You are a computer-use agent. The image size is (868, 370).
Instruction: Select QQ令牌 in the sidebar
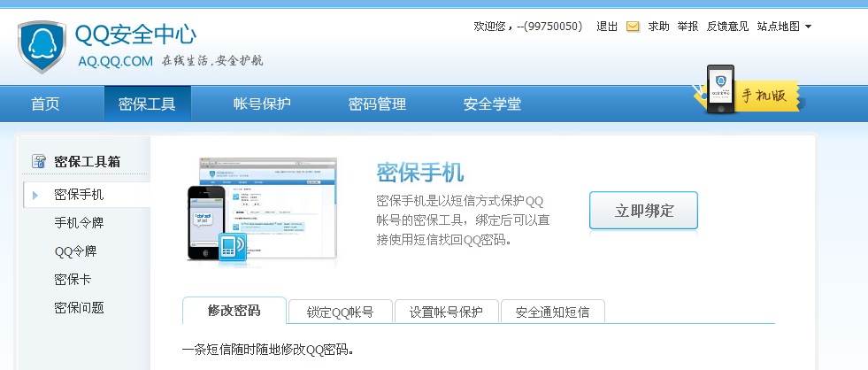coord(76,251)
